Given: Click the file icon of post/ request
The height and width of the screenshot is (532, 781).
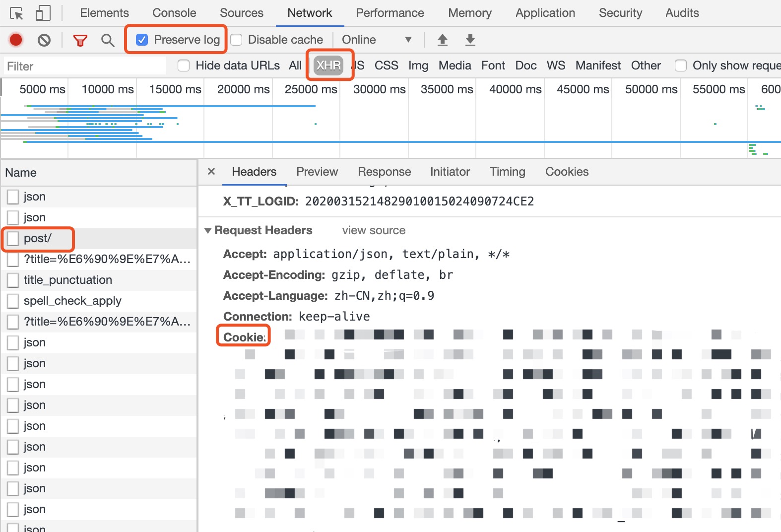Looking at the screenshot, I should [x=13, y=238].
